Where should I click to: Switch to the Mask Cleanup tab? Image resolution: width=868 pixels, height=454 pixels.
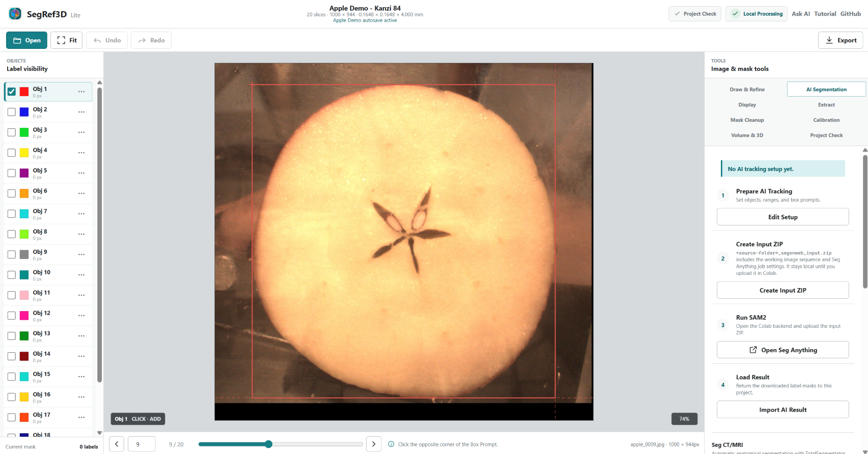pos(747,120)
